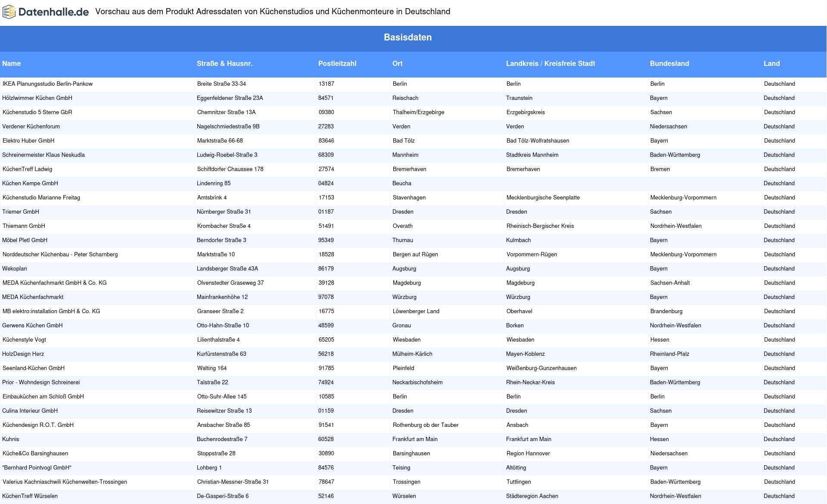Click MEDA Küchenfachmarkt GmbH & Co. KG

(x=55, y=283)
